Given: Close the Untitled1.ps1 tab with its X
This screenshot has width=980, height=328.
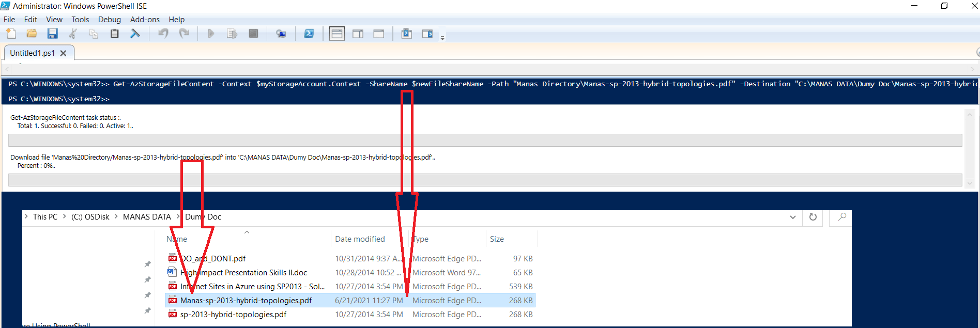Looking at the screenshot, I should tap(63, 53).
